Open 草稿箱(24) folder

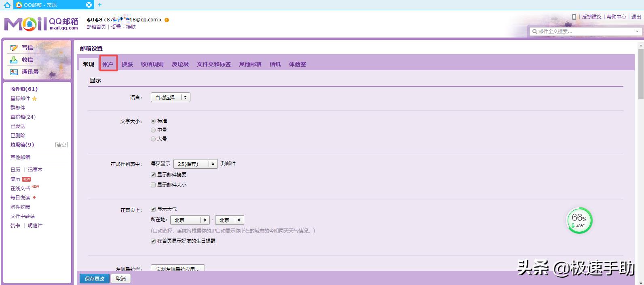coord(23,117)
